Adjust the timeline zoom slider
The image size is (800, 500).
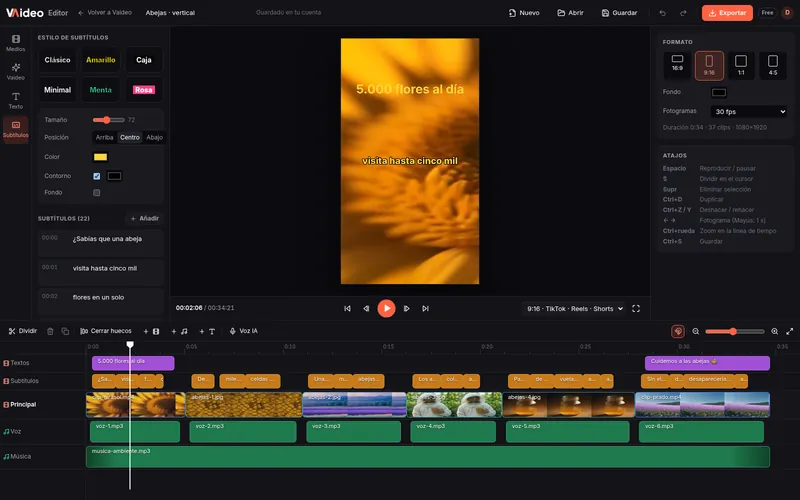point(735,332)
